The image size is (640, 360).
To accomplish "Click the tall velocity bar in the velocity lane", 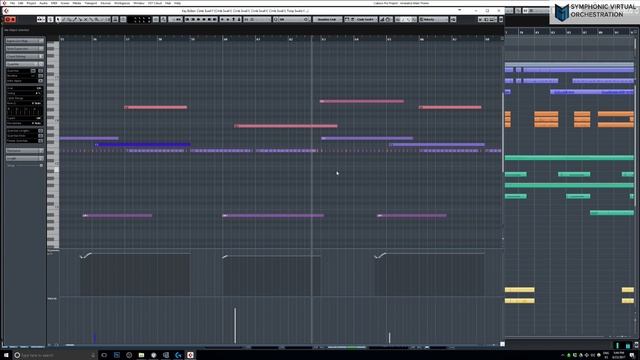I will click(x=235, y=325).
